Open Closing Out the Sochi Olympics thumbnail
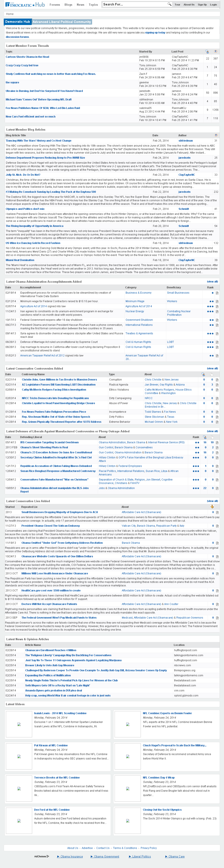The width and height of the screenshot is (224, 868). 128,821
